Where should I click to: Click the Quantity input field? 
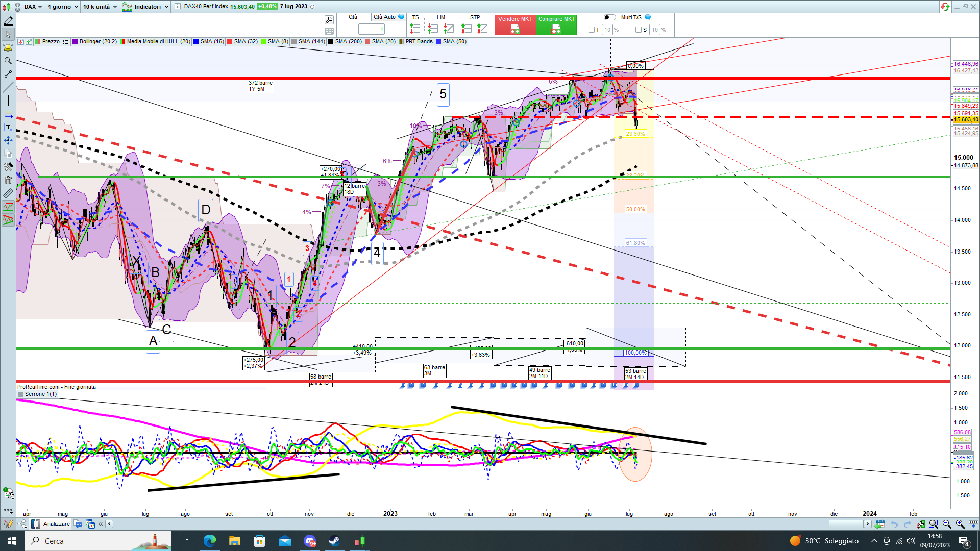click(x=371, y=30)
